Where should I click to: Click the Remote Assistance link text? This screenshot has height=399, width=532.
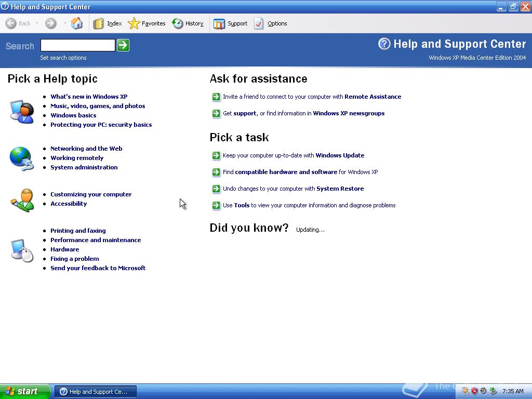(x=373, y=97)
